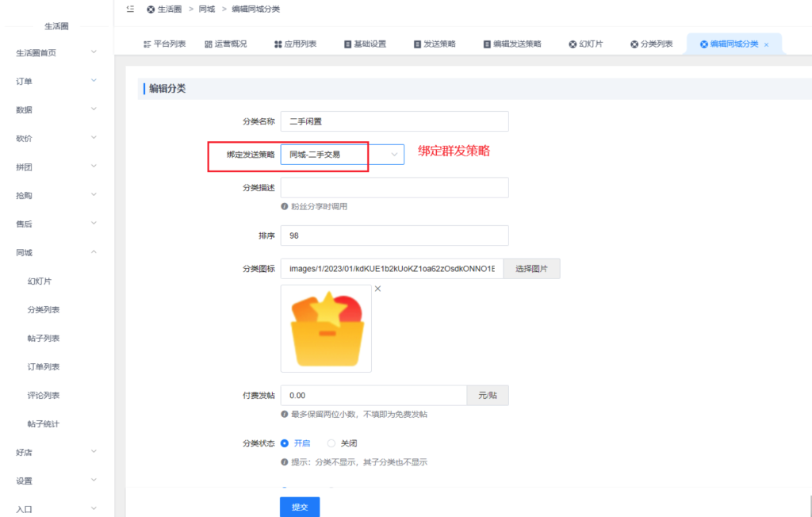Click the 平台列表 tab icon
The width and height of the screenshot is (812, 517).
click(x=147, y=44)
